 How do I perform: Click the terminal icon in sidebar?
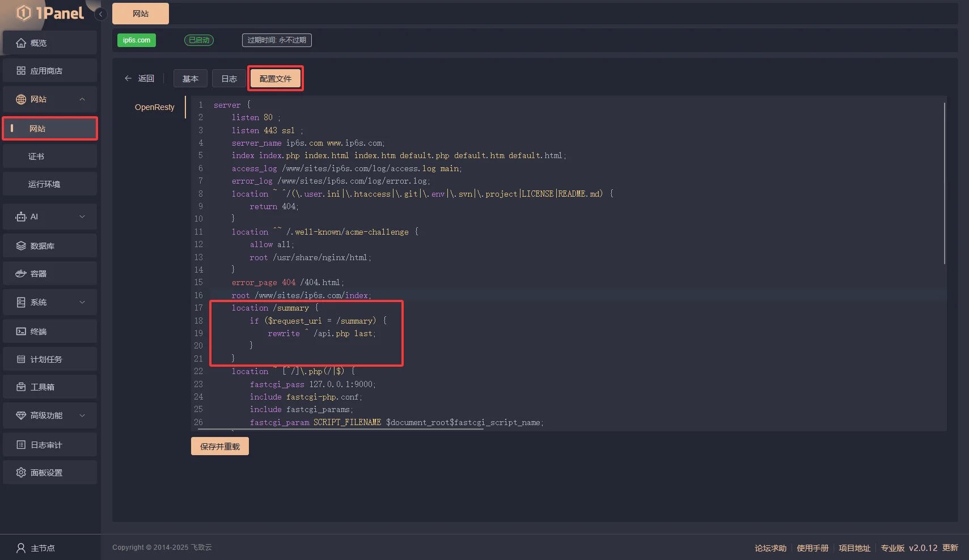click(x=21, y=332)
